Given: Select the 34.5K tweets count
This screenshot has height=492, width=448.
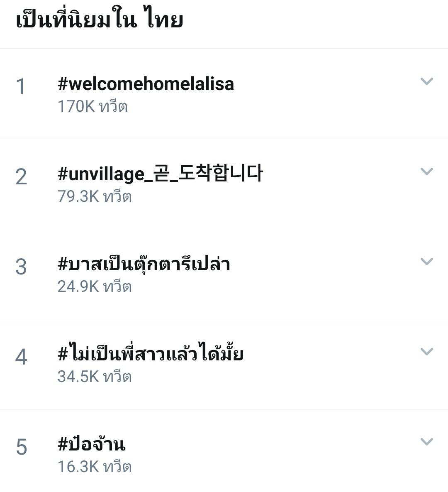Looking at the screenshot, I should 95,376.
